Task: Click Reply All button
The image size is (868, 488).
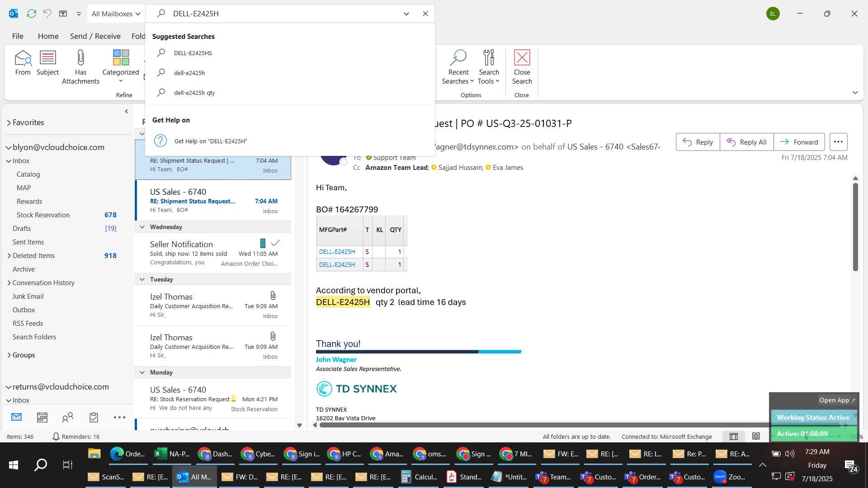Action: point(746,142)
